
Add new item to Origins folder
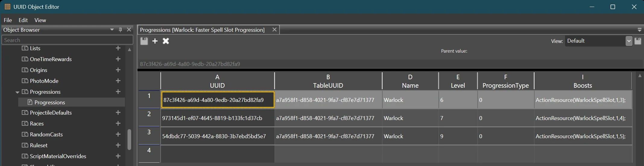click(118, 70)
